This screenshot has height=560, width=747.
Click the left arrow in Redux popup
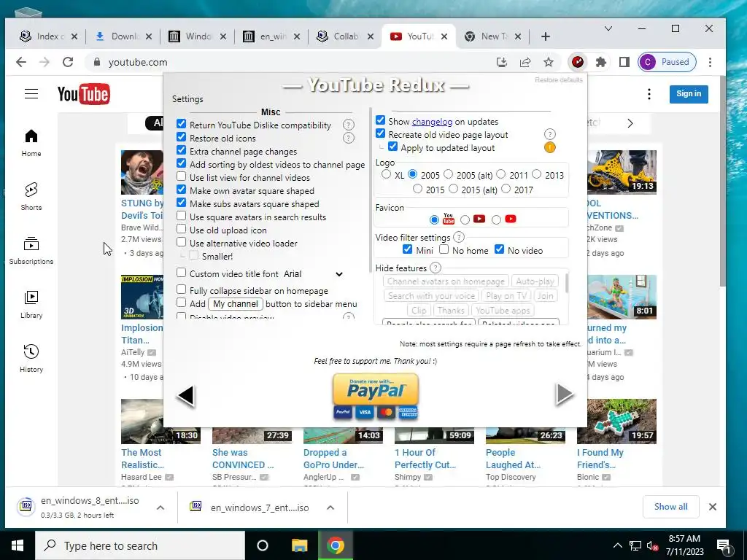186,396
